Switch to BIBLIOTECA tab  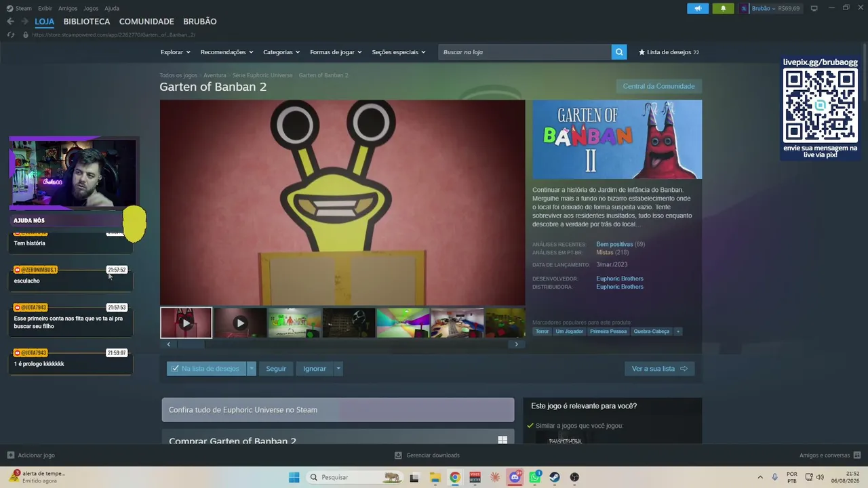tap(87, 22)
